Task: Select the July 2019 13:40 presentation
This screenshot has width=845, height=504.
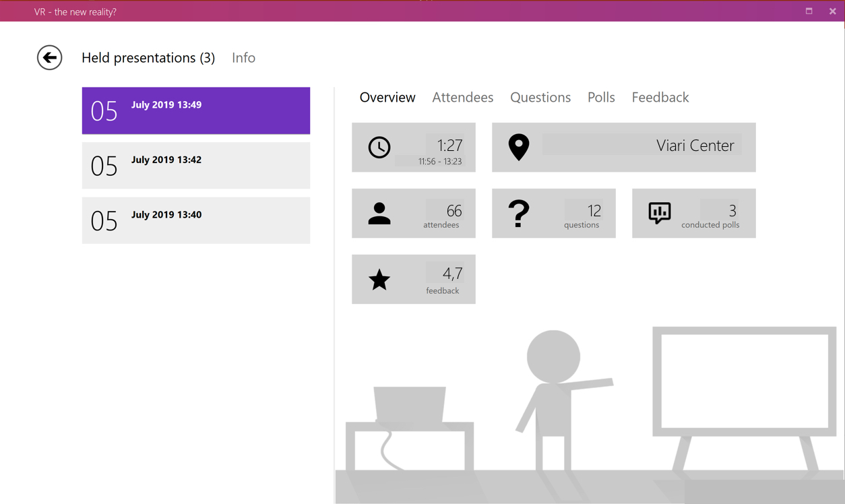Action: [195, 220]
